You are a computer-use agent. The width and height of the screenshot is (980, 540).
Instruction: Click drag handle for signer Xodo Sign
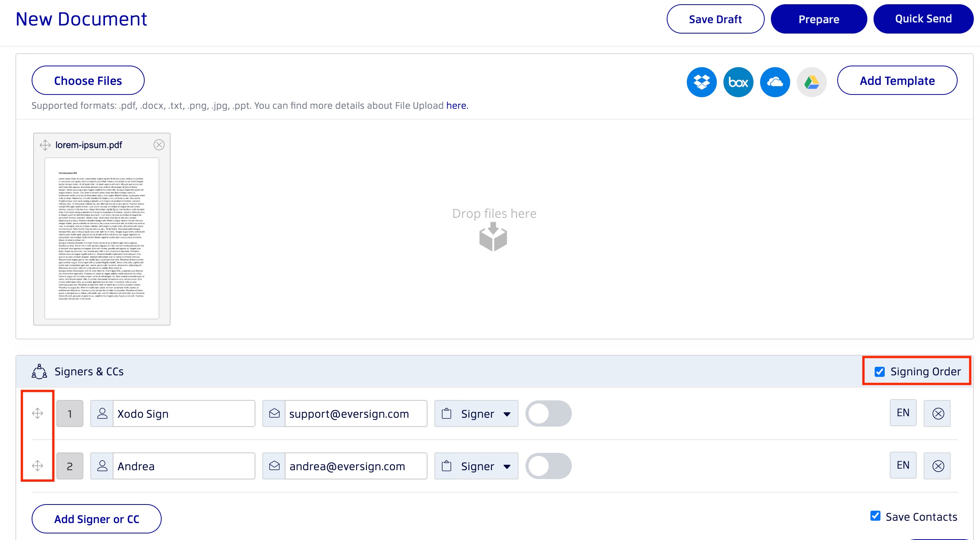point(37,413)
